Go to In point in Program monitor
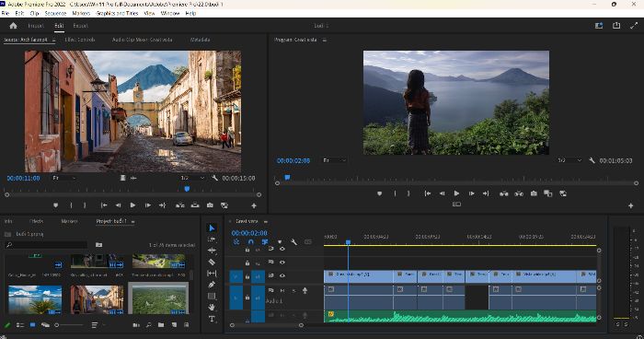Image resolution: width=644 pixels, height=339 pixels. click(428, 193)
